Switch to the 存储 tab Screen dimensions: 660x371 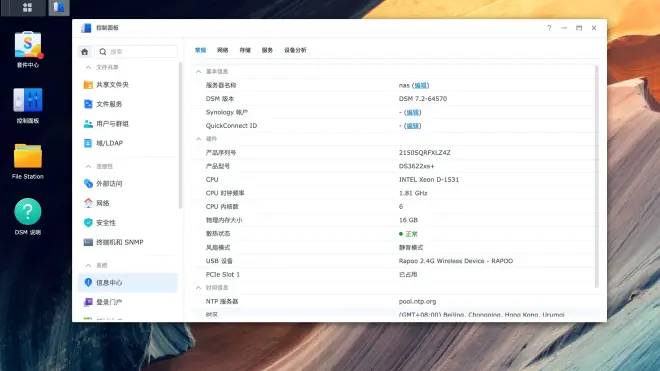[245, 50]
